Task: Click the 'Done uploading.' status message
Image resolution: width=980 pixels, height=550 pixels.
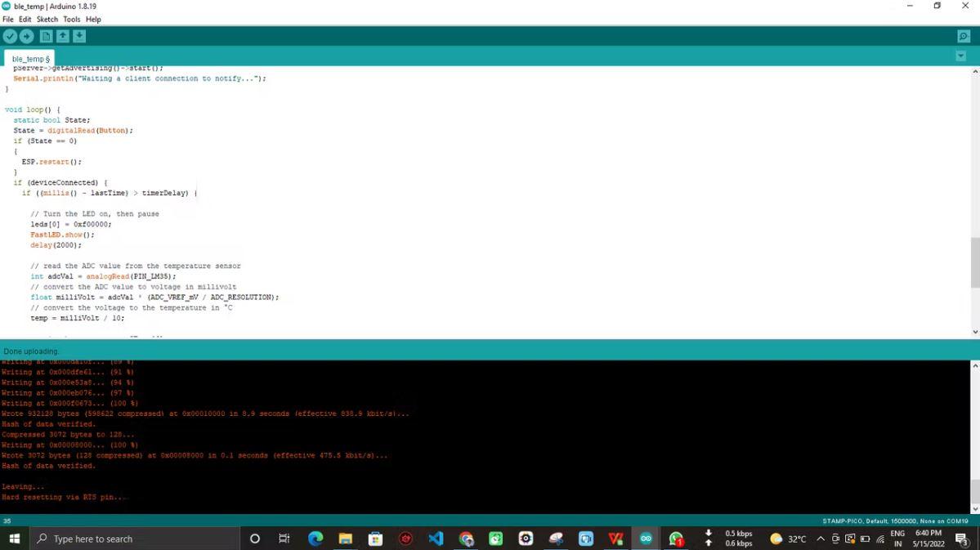Action: point(31,351)
